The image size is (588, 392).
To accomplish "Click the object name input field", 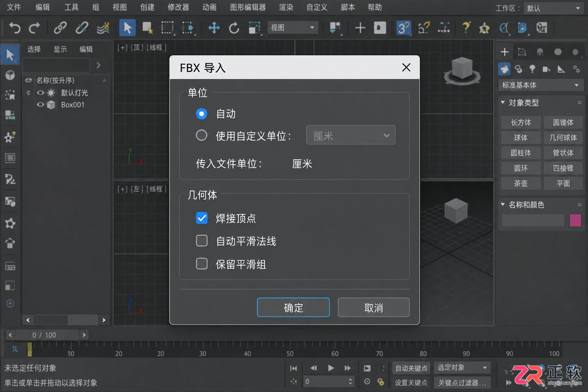I will [x=533, y=220].
